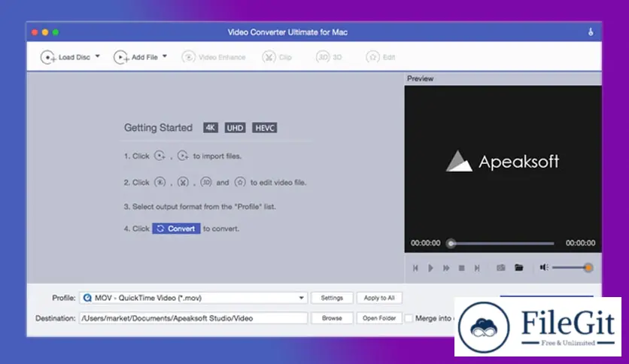Click the register key icon in title bar
This screenshot has width=629, height=364.
point(591,32)
